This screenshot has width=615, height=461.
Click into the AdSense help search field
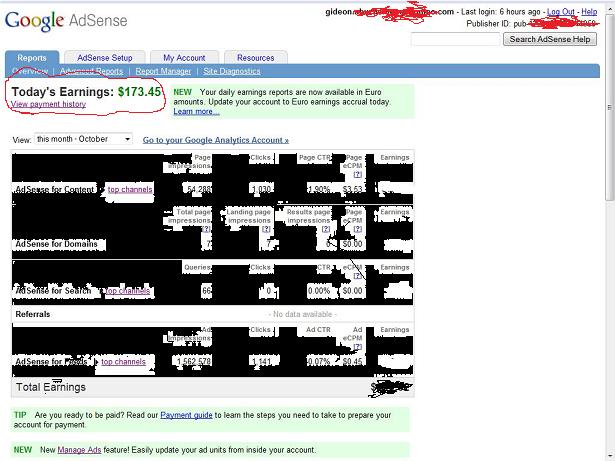[456, 39]
